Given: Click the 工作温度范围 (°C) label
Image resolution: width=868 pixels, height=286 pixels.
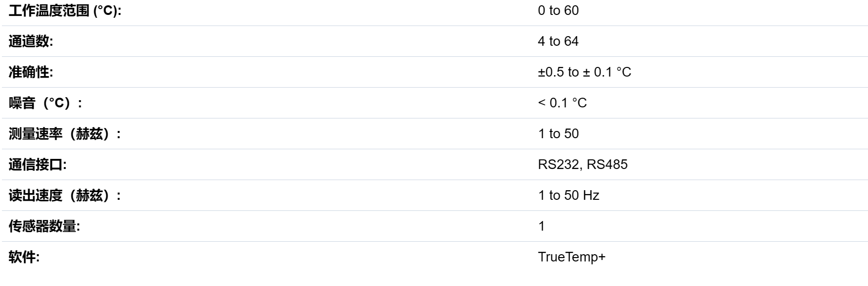Looking at the screenshot, I should coord(65,11).
